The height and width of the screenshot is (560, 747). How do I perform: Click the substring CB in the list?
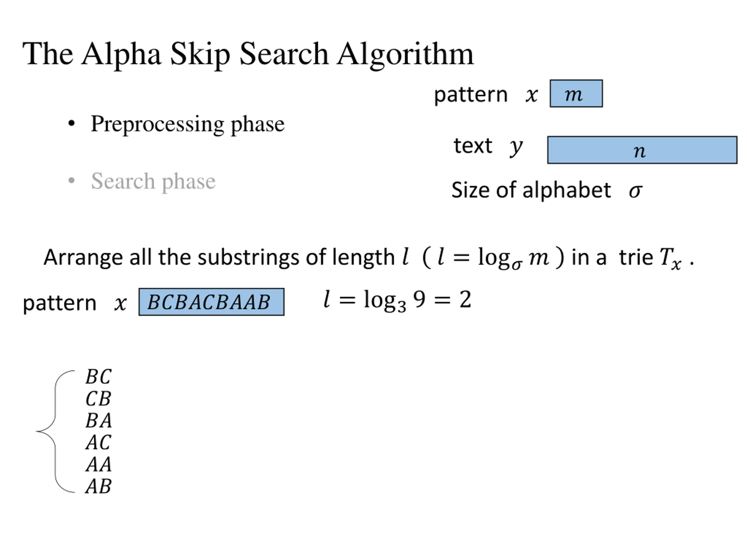98,399
